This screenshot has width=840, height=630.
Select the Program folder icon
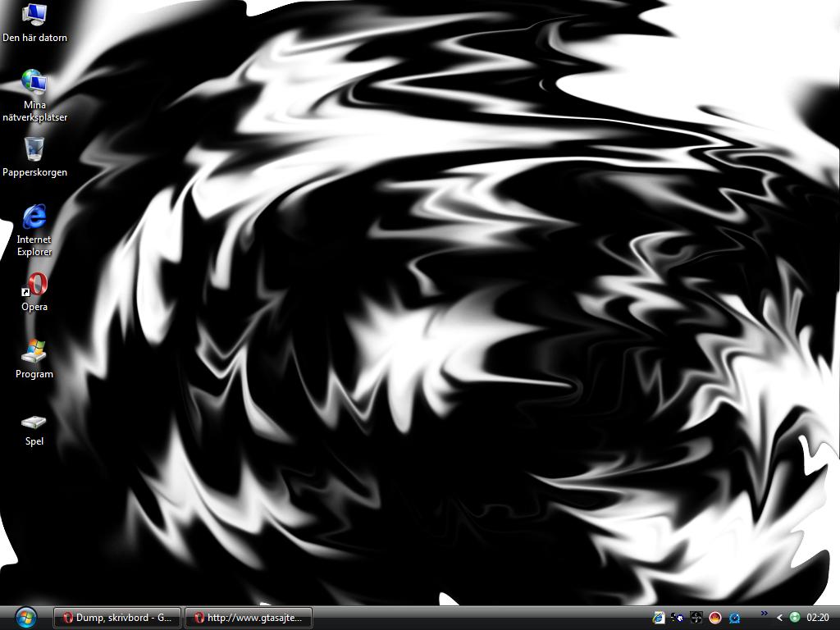point(34,359)
